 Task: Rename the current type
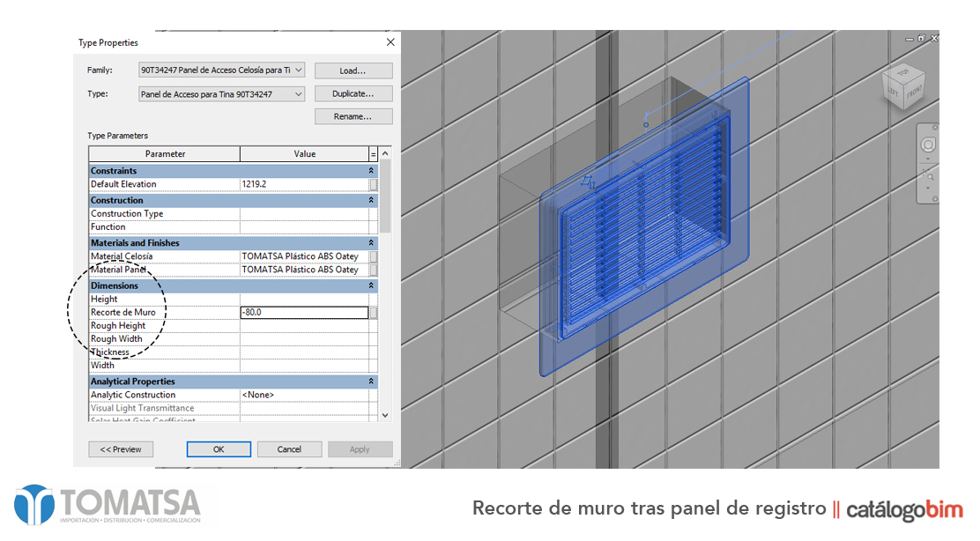(353, 115)
